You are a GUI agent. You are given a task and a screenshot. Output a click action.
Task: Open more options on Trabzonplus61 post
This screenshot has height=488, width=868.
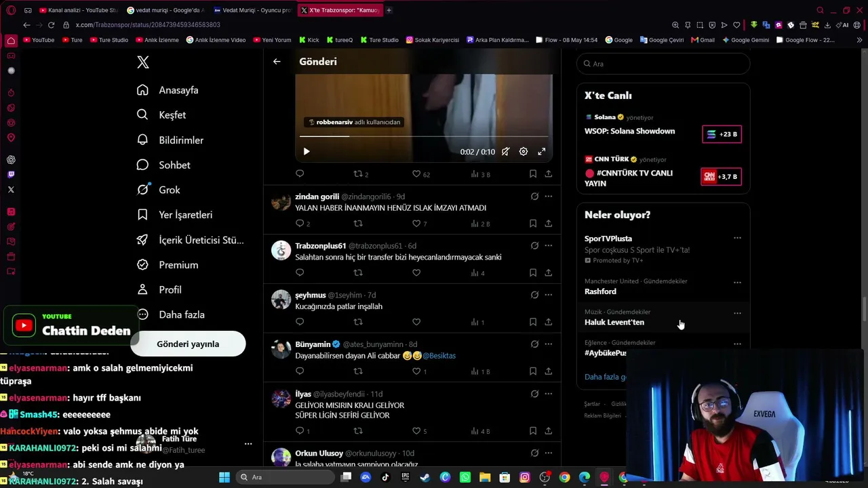coord(549,246)
